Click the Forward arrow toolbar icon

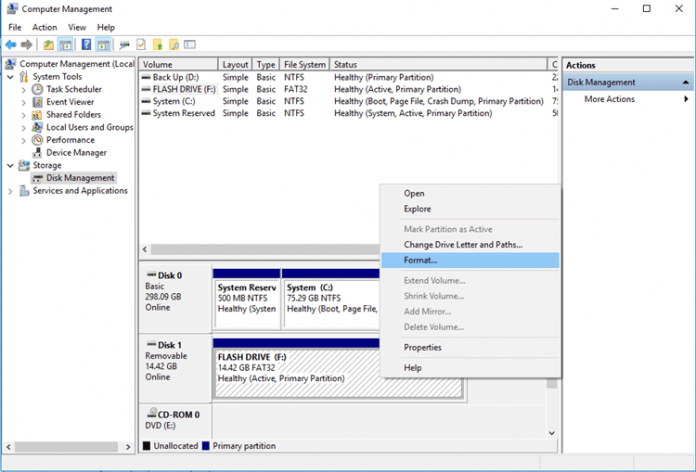27,45
